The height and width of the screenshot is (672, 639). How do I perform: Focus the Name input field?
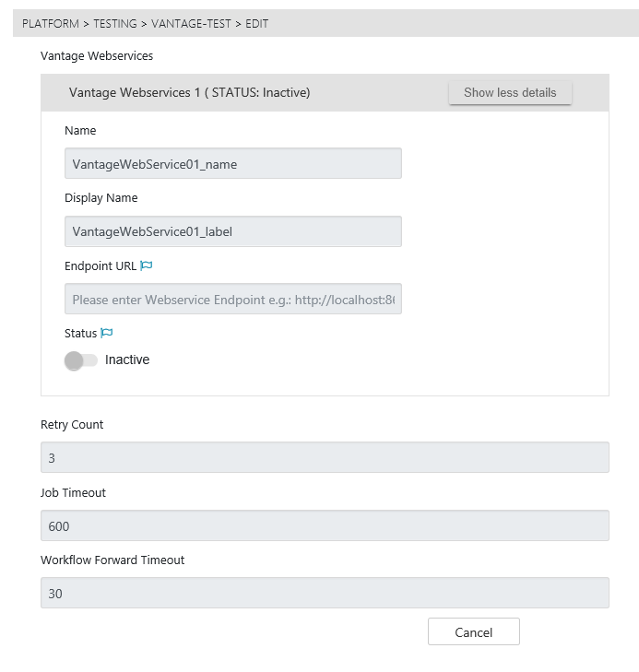click(232, 164)
